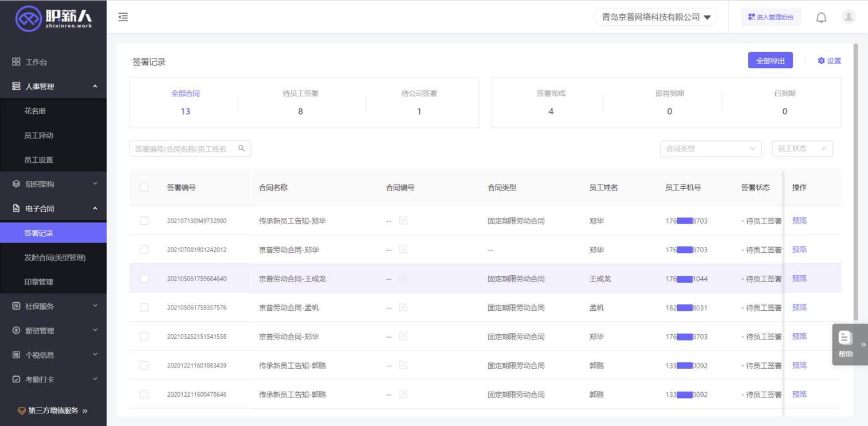Expand the 个税信息 menu chevron

coord(95,355)
